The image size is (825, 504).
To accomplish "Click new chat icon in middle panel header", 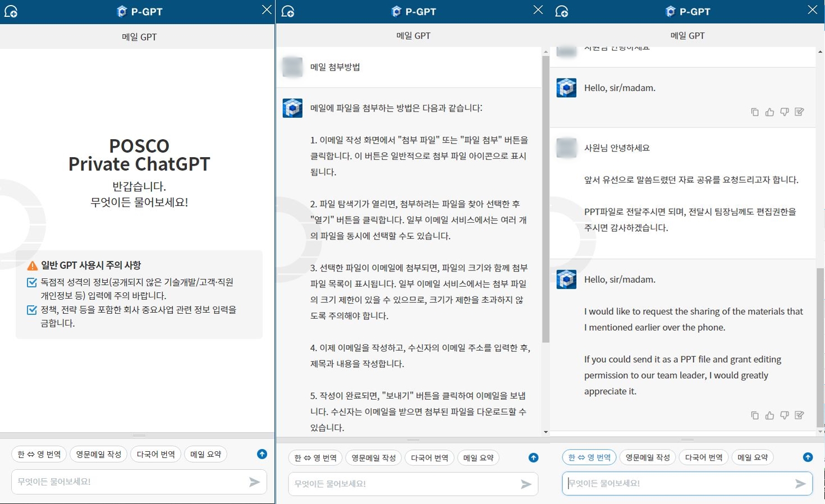I will click(288, 11).
